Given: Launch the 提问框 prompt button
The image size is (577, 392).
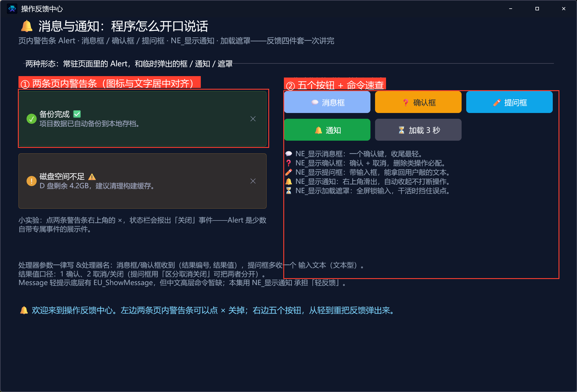Looking at the screenshot, I should [509, 102].
